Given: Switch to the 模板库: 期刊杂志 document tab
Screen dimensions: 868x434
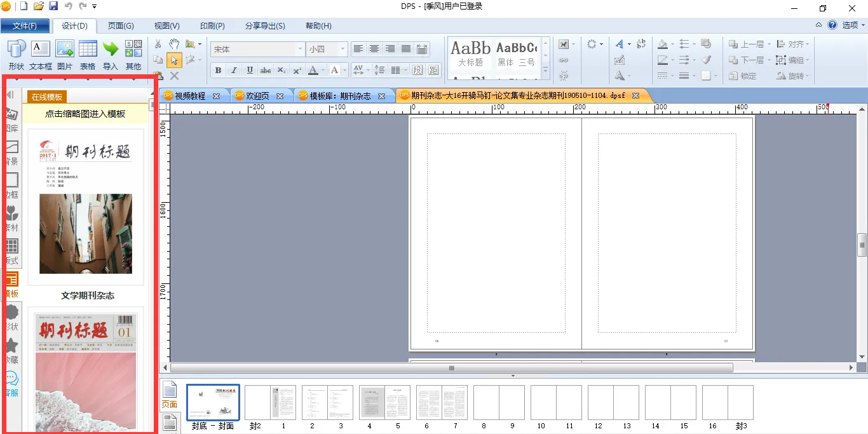Looking at the screenshot, I should [x=339, y=96].
